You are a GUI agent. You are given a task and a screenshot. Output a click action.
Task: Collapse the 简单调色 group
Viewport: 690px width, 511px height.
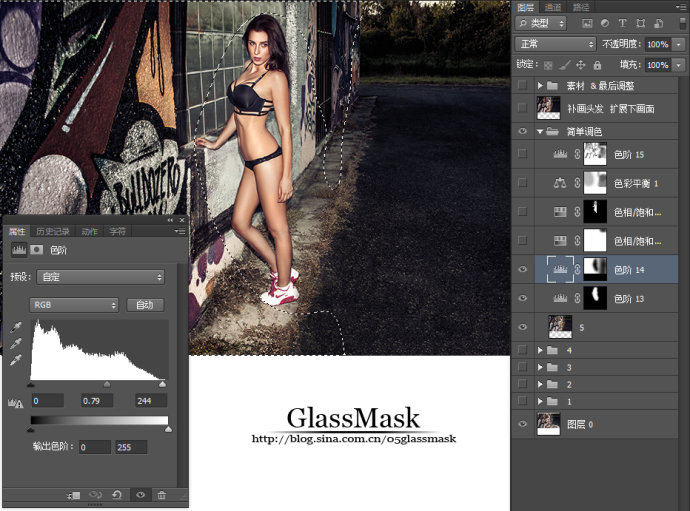pos(540,131)
